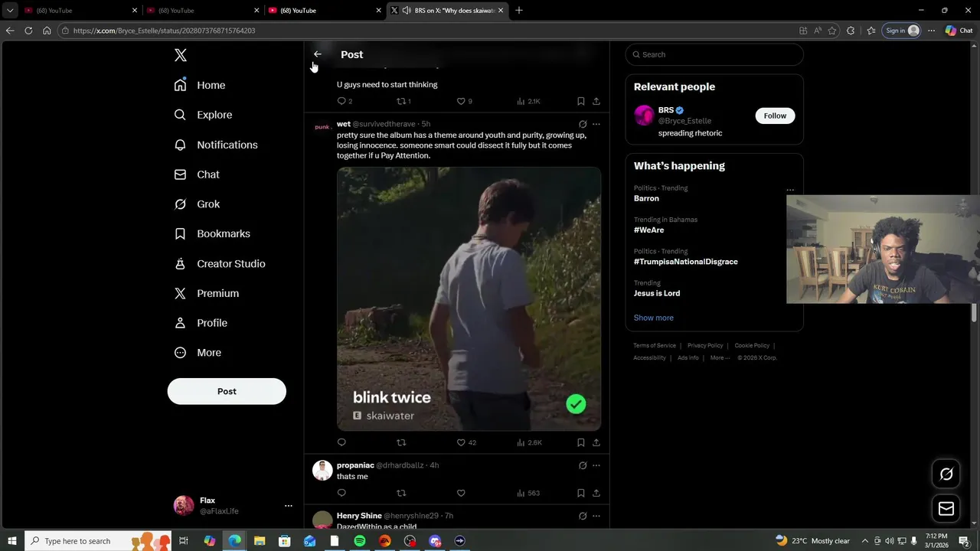The width and height of the screenshot is (980, 551).
Task: Open the Edge Favorites list icon
Action: tap(871, 31)
